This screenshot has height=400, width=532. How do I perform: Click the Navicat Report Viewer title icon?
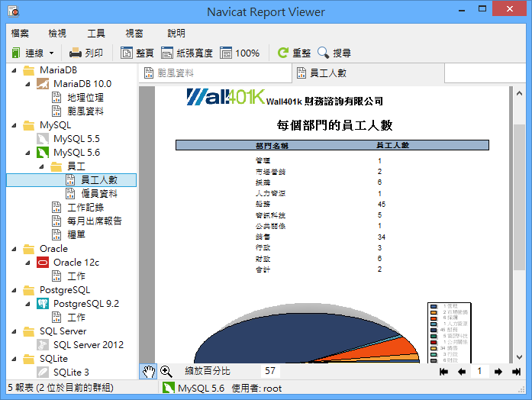(x=13, y=11)
